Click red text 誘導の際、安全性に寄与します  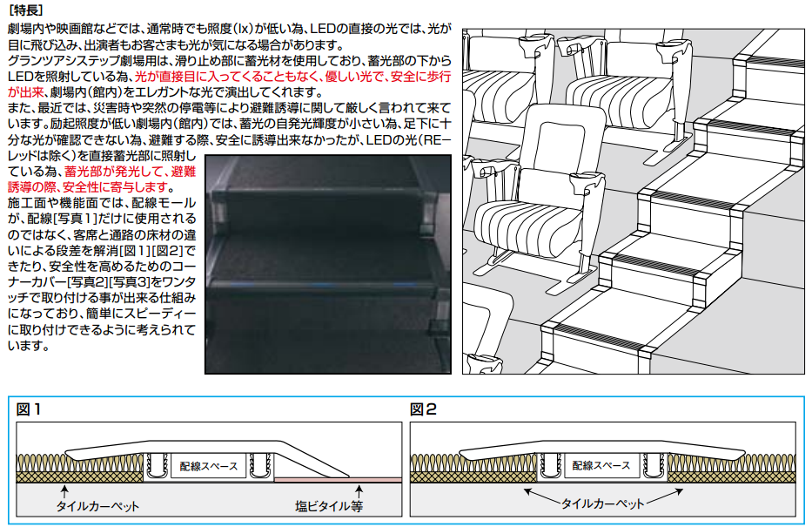pyautogui.click(x=88, y=187)
